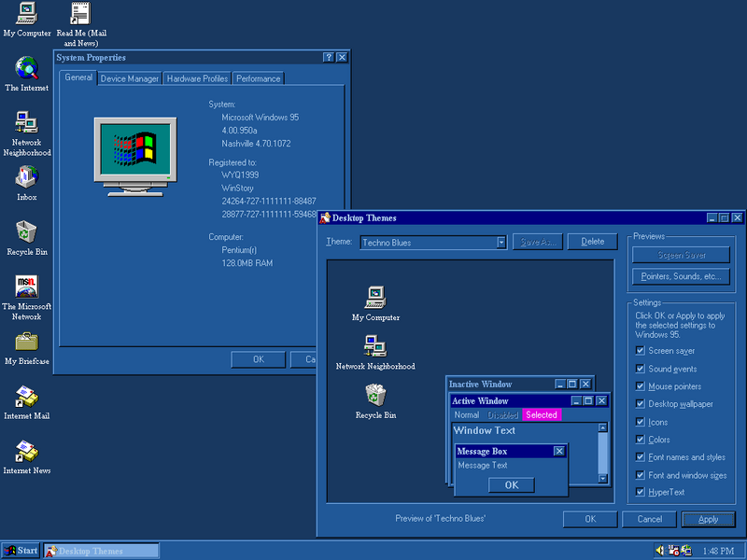
Task: Expand the Theme dropdown list
Action: pos(501,243)
